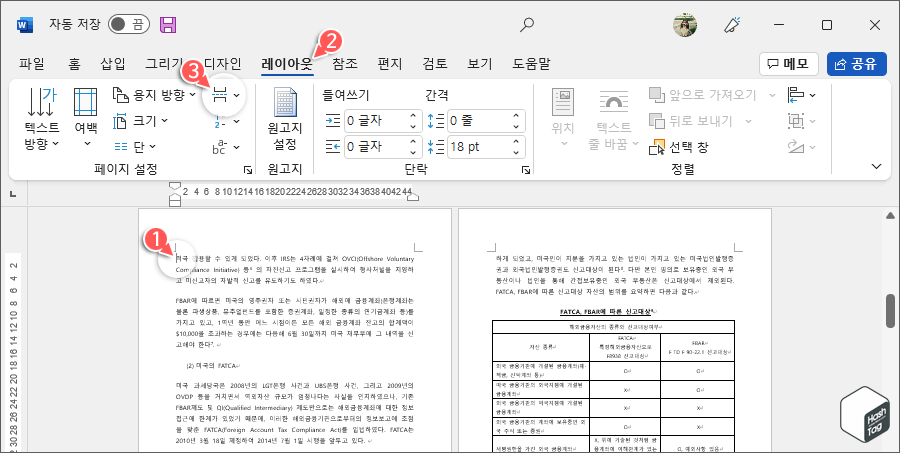Screen dimensions: 900x453
Task: Click the '자산 종류' table header cell
Action: click(541, 347)
